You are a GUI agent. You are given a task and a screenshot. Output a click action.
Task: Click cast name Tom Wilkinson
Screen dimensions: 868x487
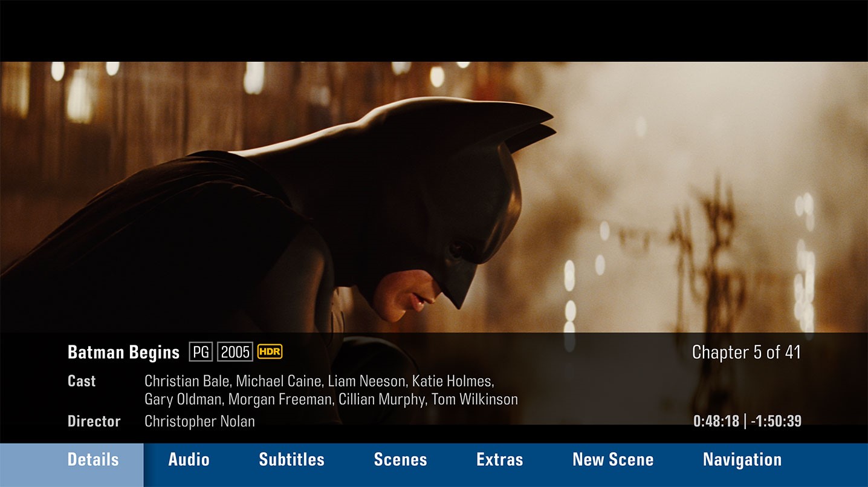point(474,400)
